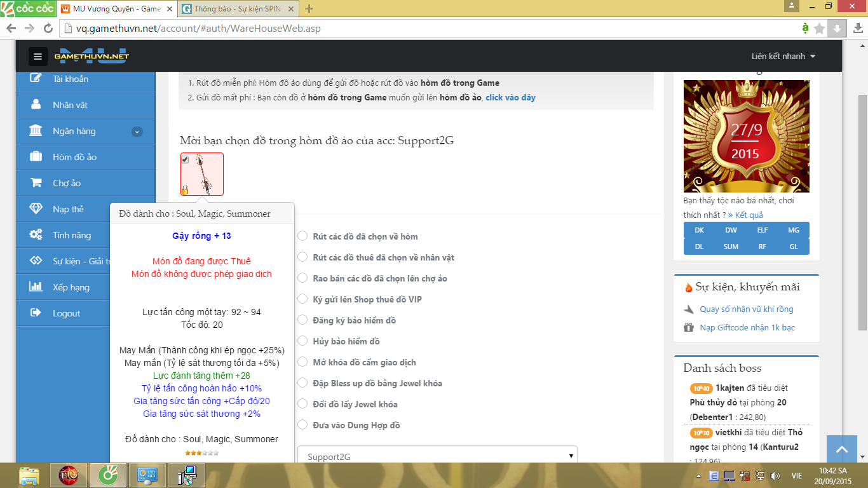Screen dimensions: 868x488
Task: Click the hamburger menu icon in header
Action: [37, 57]
